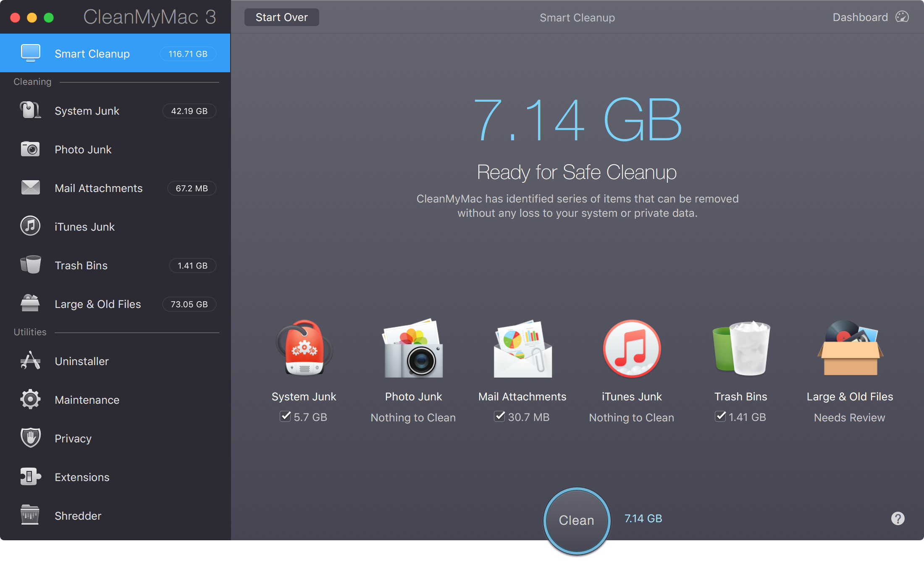
Task: Click the iTunes Junk music note icon in sidebar
Action: [x=30, y=226]
